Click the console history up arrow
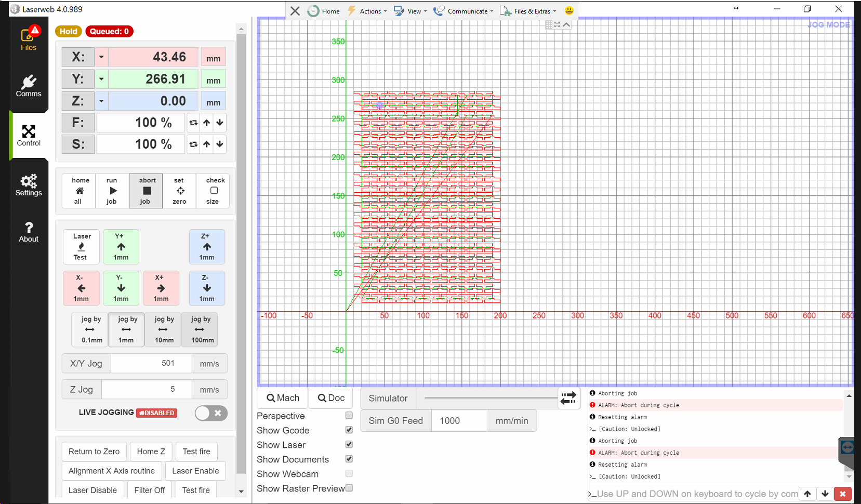The height and width of the screenshot is (504, 861). click(807, 494)
